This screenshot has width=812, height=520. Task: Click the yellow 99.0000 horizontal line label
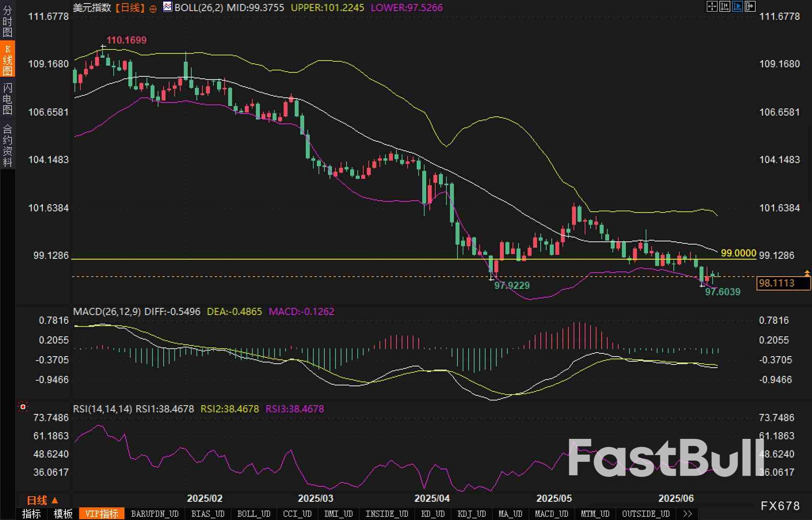pyautogui.click(x=738, y=253)
